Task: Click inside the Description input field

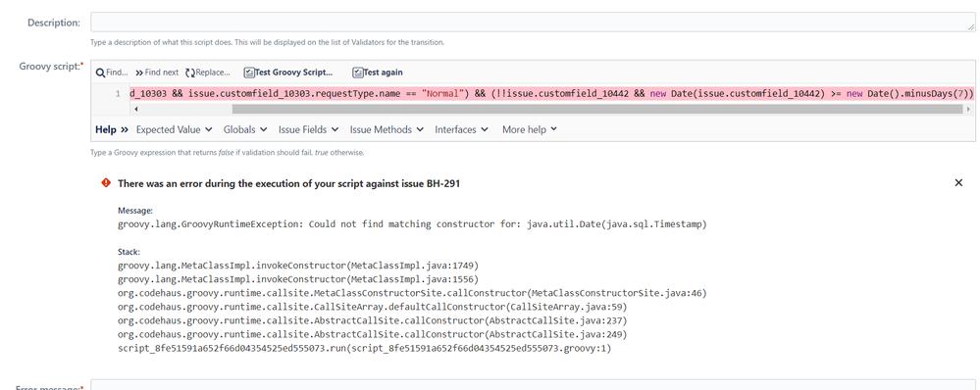Action: (533, 23)
